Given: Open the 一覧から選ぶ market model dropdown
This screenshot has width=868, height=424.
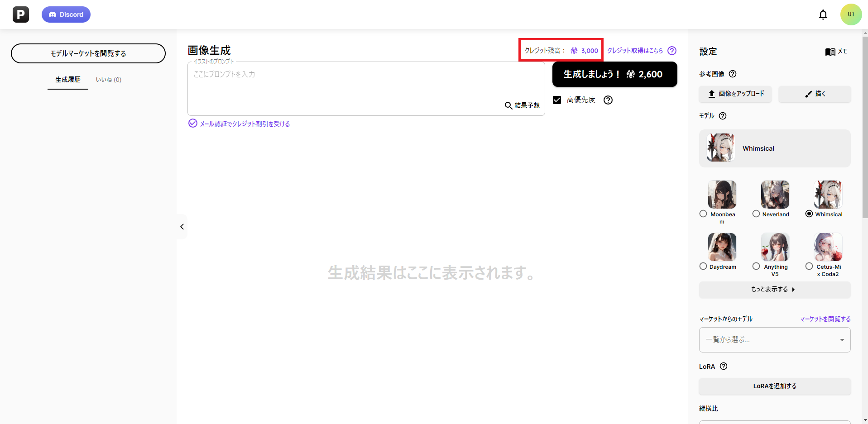Looking at the screenshot, I should coord(775,340).
